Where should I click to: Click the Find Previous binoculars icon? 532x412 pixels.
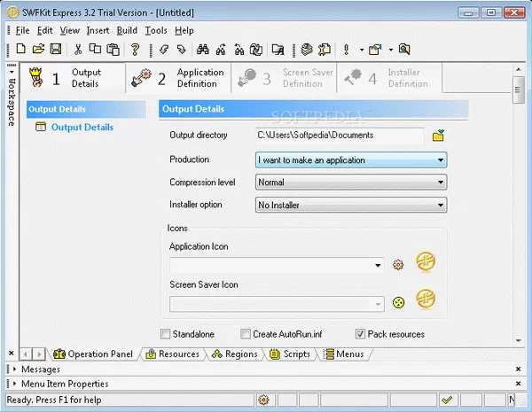239,50
